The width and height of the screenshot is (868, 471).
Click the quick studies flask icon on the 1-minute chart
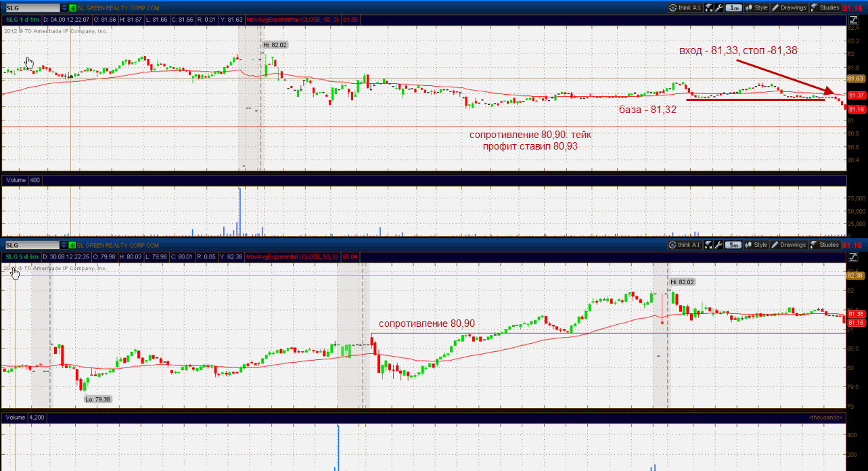[708, 7]
